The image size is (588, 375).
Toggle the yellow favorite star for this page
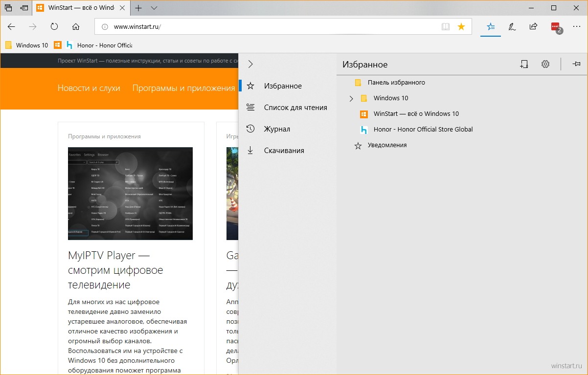click(461, 27)
